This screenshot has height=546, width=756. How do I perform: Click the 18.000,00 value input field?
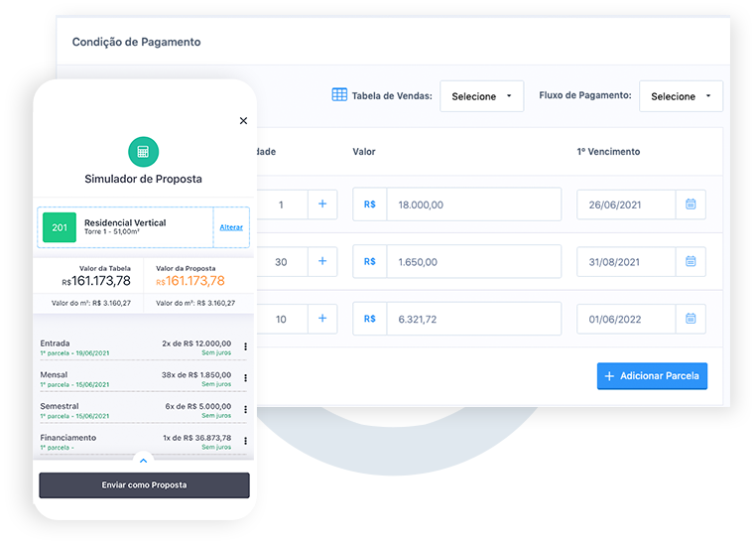click(x=473, y=205)
